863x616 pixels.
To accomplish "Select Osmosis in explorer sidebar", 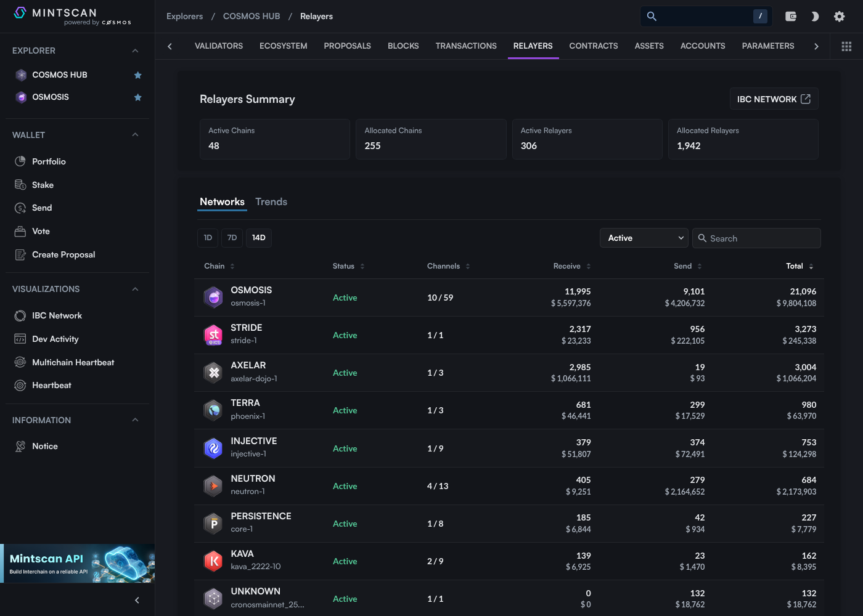I will pos(51,97).
